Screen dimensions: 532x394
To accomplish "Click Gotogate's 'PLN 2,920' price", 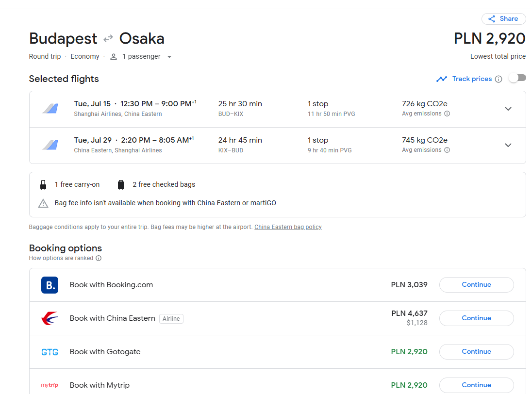I will (409, 352).
